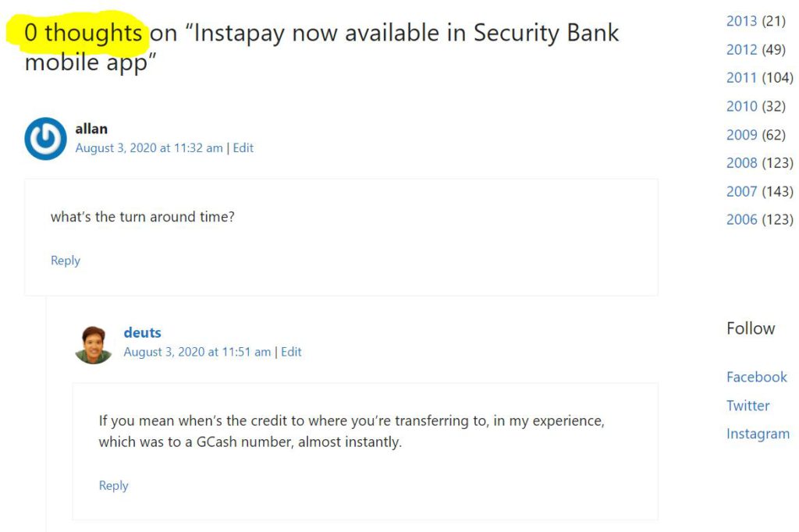This screenshot has height=532, width=799.
Task: Edit deuts' comment
Action: pyautogui.click(x=291, y=352)
